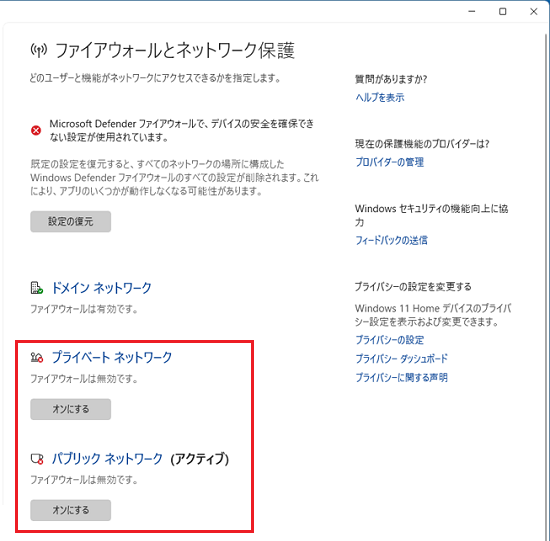
Task: Open the ヘルプを表示 link
Action: 380,97
